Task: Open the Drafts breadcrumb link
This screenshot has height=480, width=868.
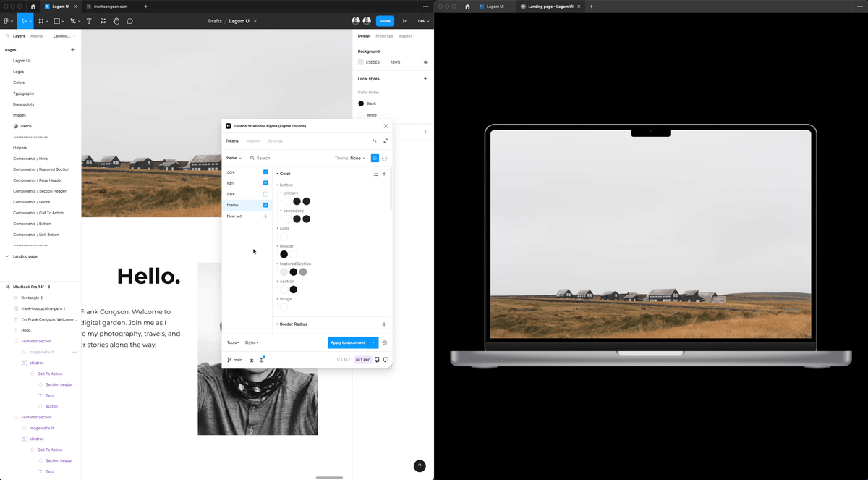Action: (215, 21)
